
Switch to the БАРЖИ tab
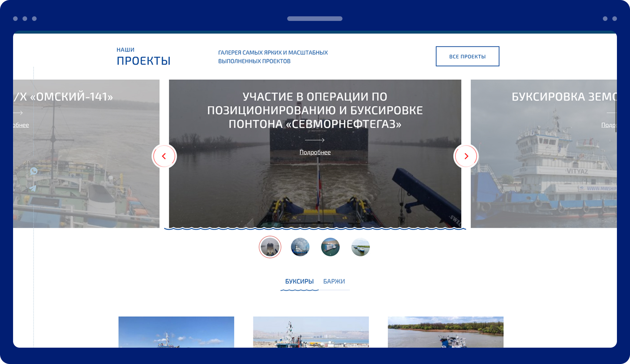[x=334, y=281]
